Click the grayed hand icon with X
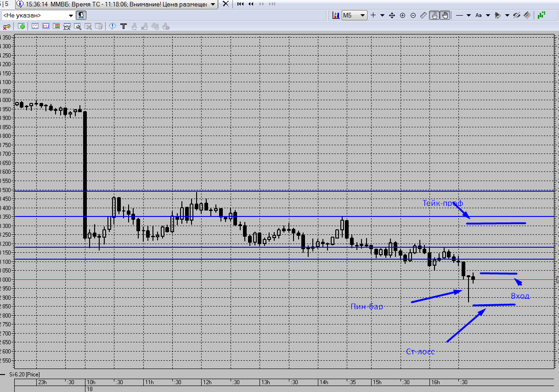559x392 pixels. [145, 27]
